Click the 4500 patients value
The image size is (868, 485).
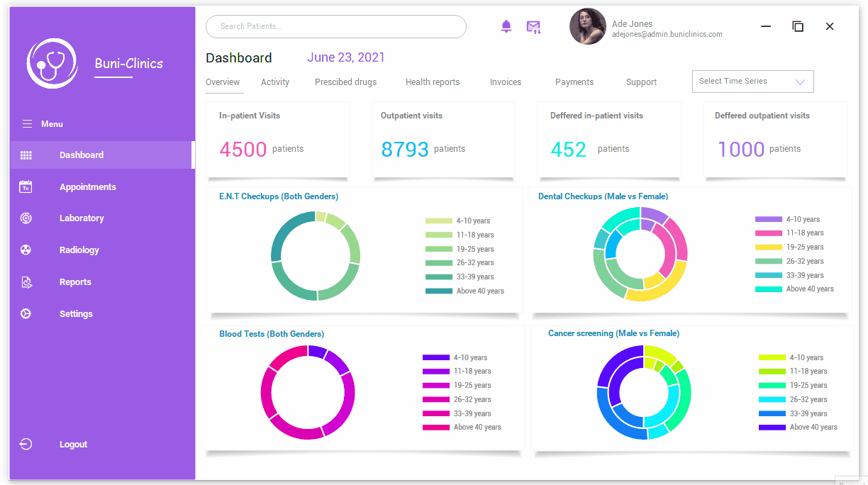coord(243,150)
